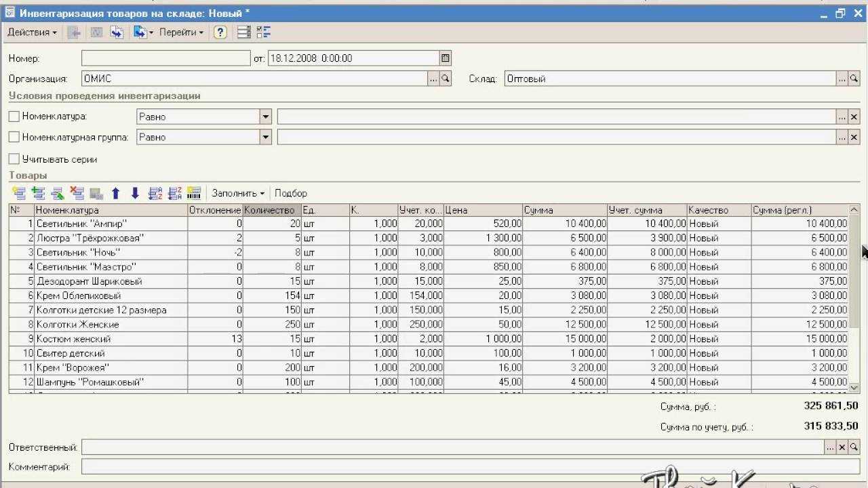Click the greyed finish editing icon
The width and height of the screenshot is (868, 488).
96,193
